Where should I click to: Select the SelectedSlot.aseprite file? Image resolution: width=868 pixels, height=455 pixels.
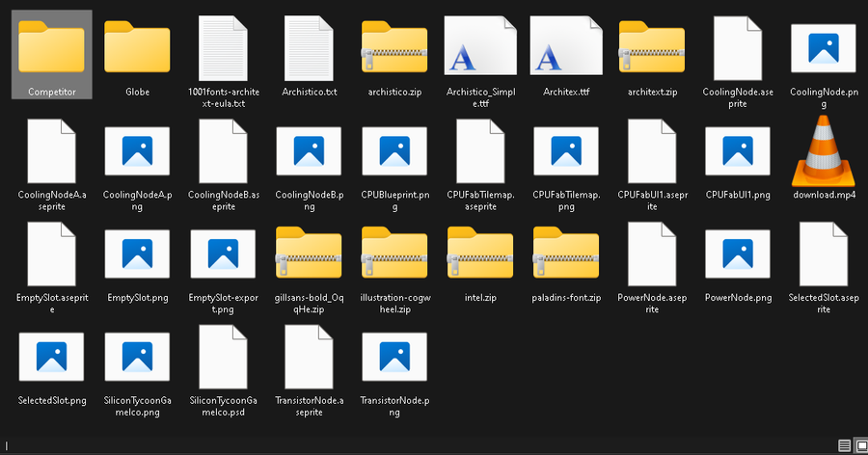pyautogui.click(x=824, y=266)
